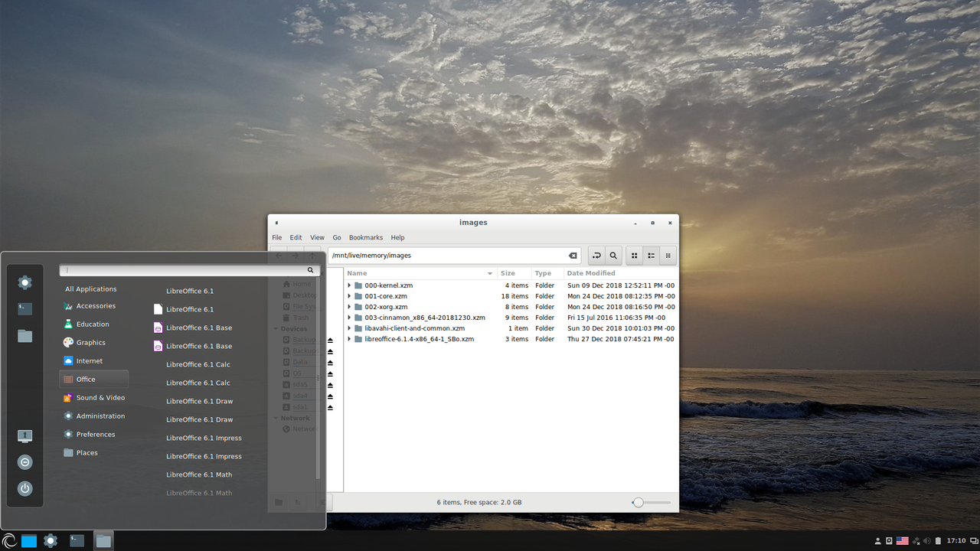
Task: Click the battery indicator in the tray
Action: point(939,541)
